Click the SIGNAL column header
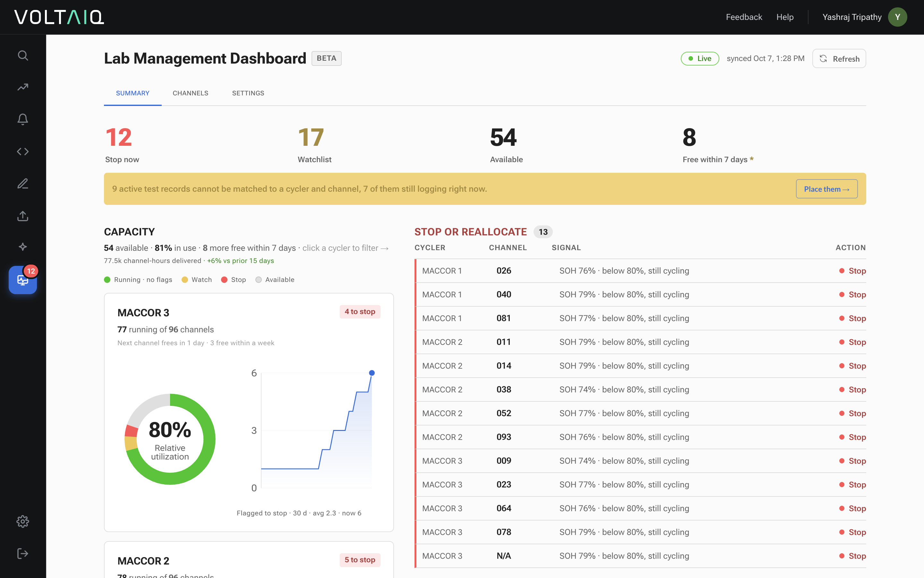Image resolution: width=924 pixels, height=578 pixels. 566,247
